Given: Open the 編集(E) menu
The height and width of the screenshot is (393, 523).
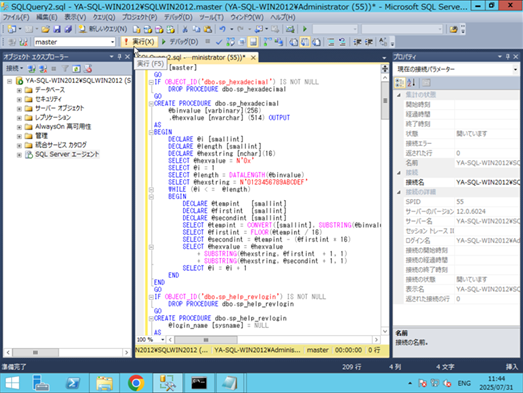Looking at the screenshot, I should point(46,17).
